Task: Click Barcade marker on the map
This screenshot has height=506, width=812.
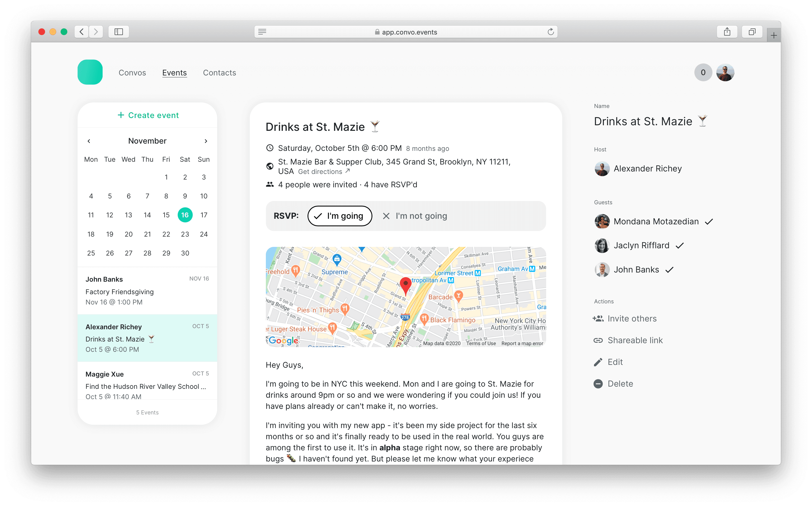Action: pyautogui.click(x=459, y=296)
